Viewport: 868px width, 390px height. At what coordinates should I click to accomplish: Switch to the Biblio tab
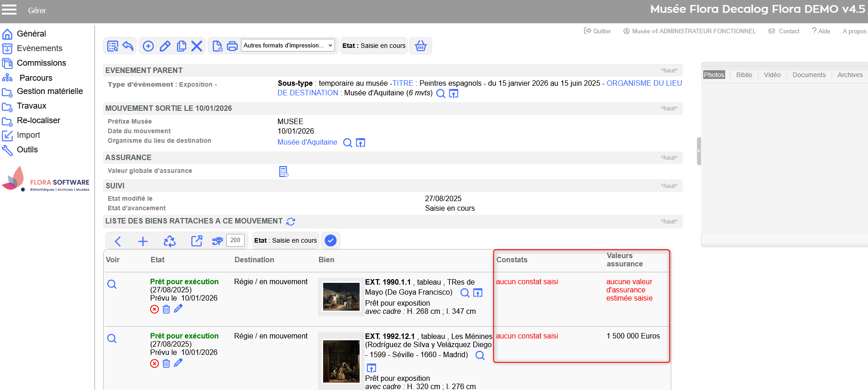coord(744,75)
